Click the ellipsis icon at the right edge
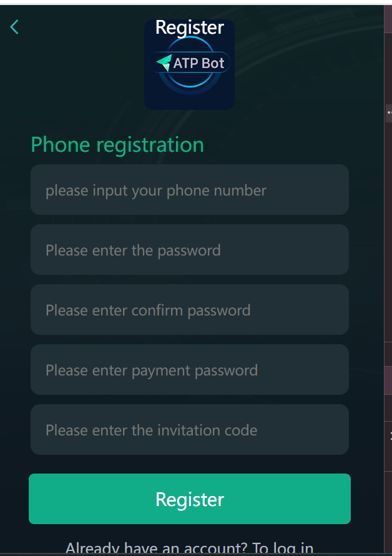Screen dimensions: 392x556 389,112
